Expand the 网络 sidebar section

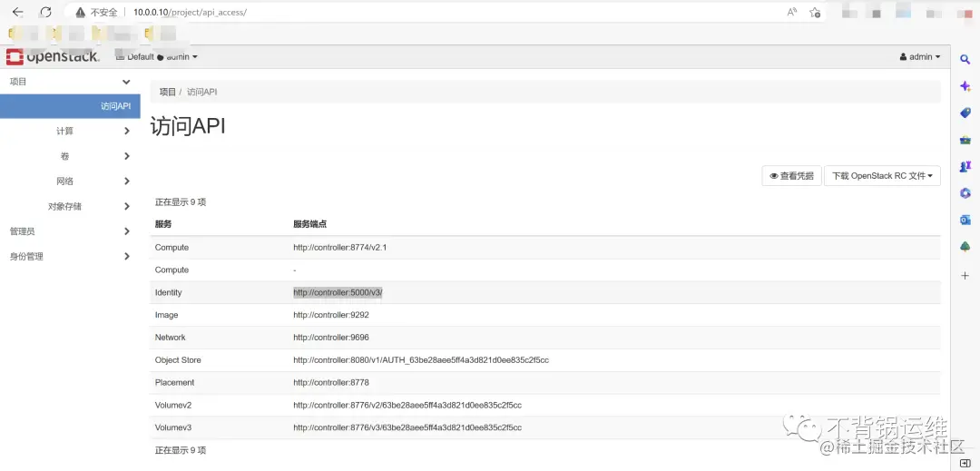[x=70, y=182]
